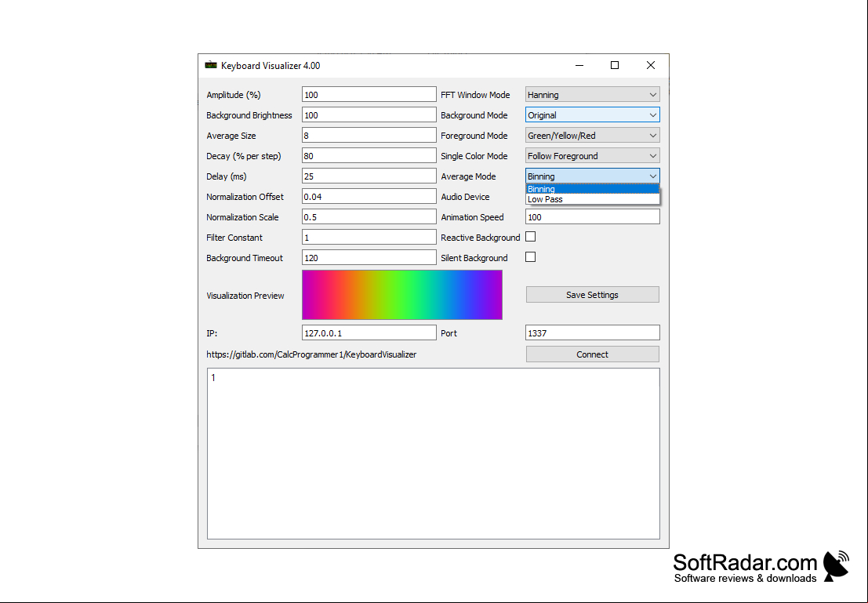
Task: Click the Save Settings button
Action: (592, 295)
